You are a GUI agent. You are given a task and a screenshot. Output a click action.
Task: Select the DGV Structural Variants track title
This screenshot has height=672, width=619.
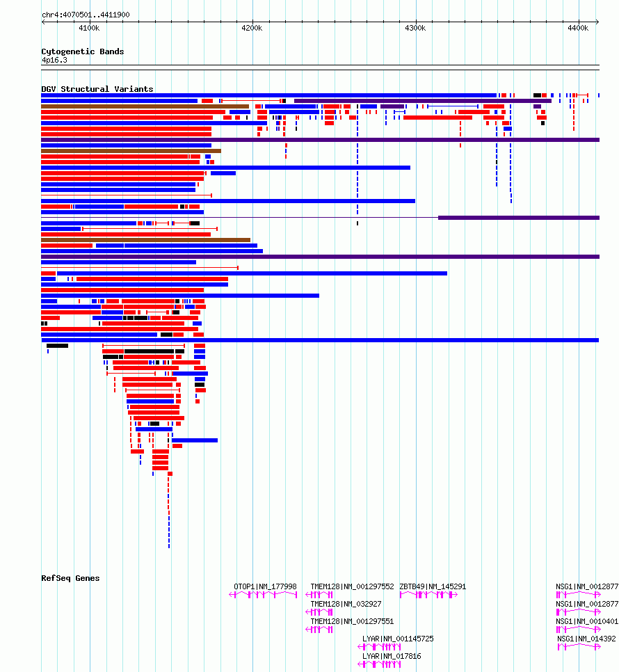tap(97, 89)
